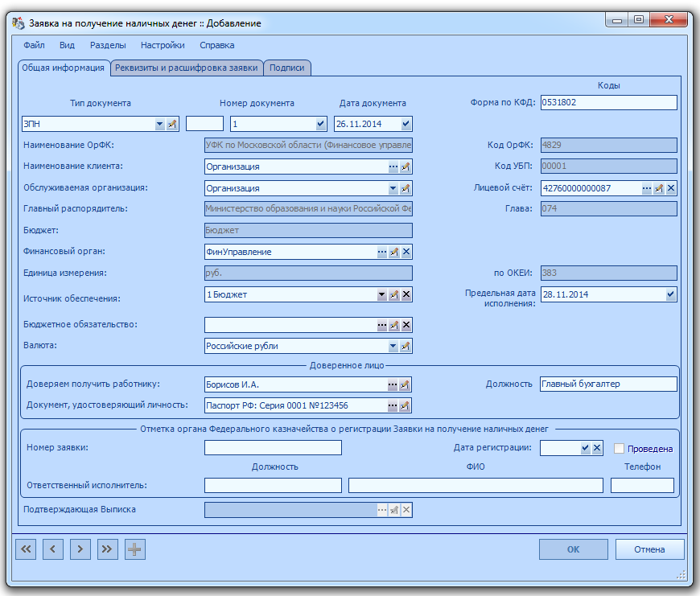
Task: Expand the Обслуживаемая организация dropdown
Action: tap(393, 188)
